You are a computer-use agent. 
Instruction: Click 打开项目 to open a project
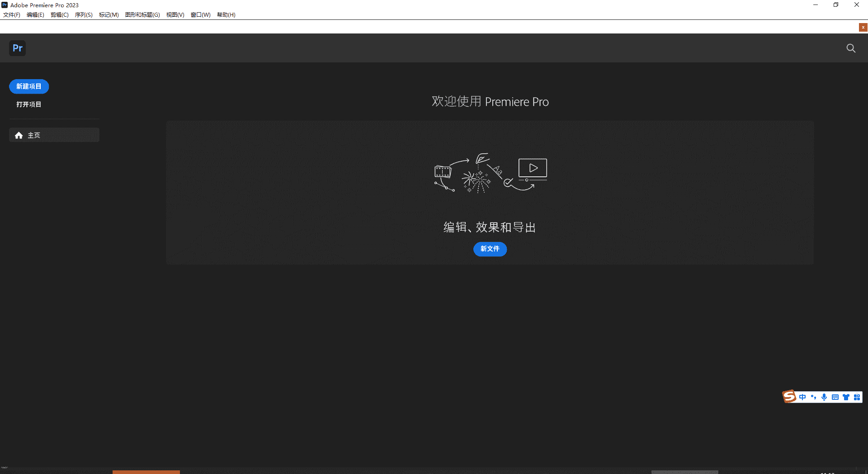click(29, 104)
